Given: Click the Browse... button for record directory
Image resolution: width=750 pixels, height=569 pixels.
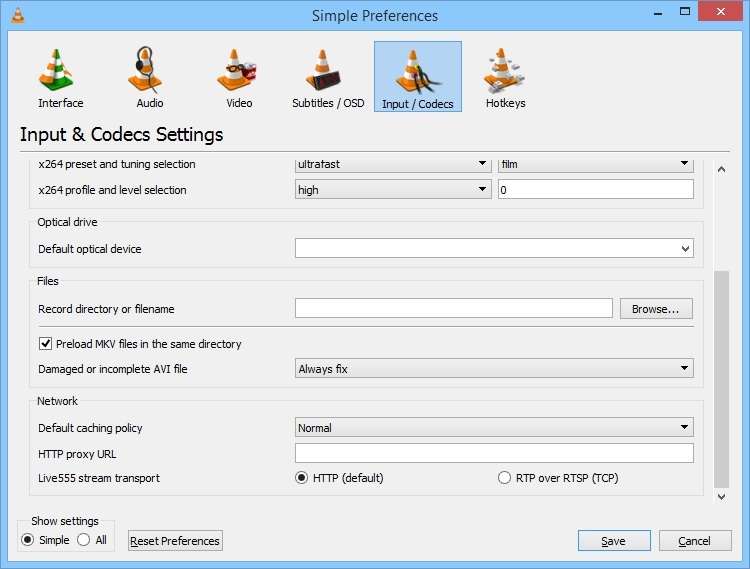Looking at the screenshot, I should click(x=656, y=309).
